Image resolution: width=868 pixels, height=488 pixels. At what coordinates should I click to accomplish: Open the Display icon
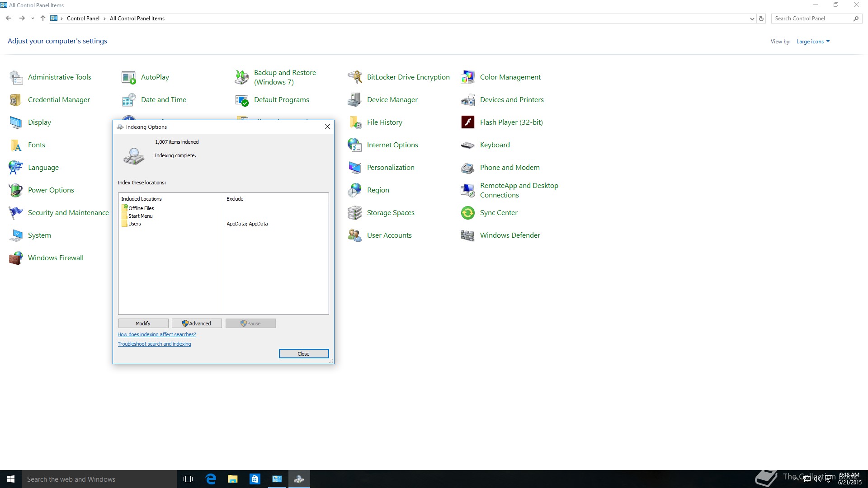tap(16, 122)
